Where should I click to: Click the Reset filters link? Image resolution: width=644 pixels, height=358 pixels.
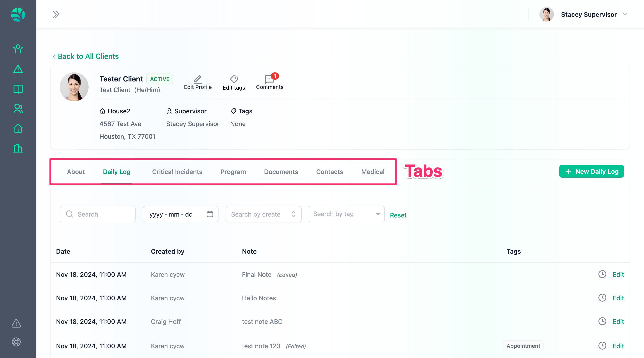pyautogui.click(x=398, y=215)
